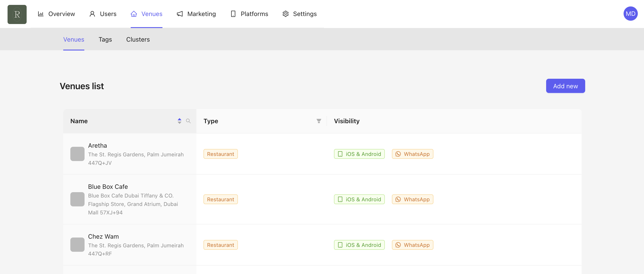Screen dimensions: 644x274
Task: Select the Venues sub-tab
Action: pos(73,39)
